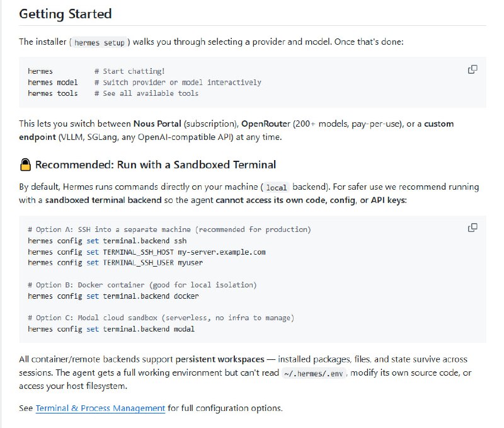Click the bold 'Nous Portal' text

(x=158, y=124)
